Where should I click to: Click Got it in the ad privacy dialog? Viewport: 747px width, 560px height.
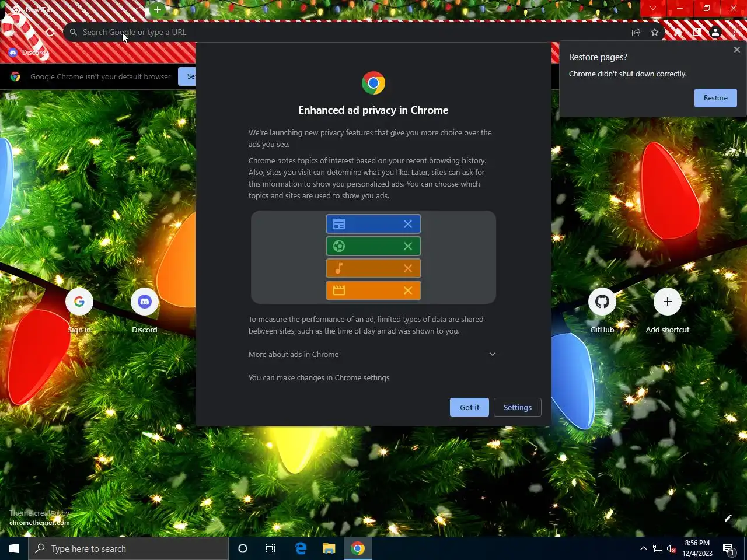[x=469, y=407]
